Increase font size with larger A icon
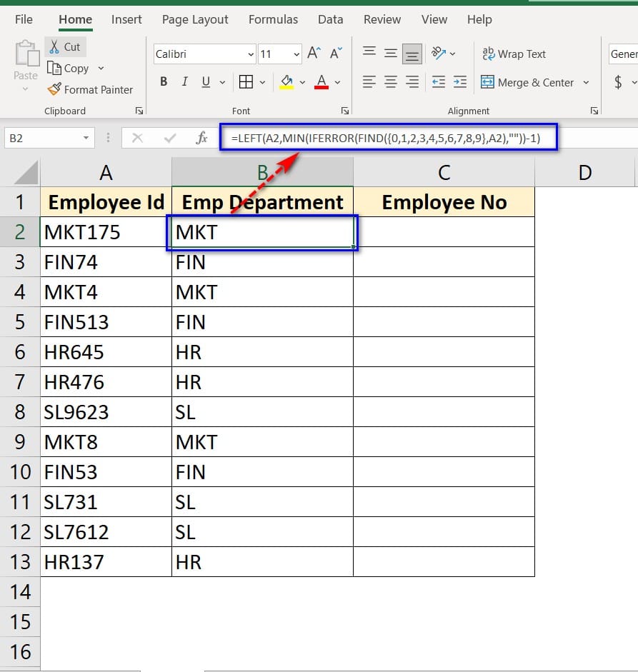638x672 pixels. tap(313, 54)
